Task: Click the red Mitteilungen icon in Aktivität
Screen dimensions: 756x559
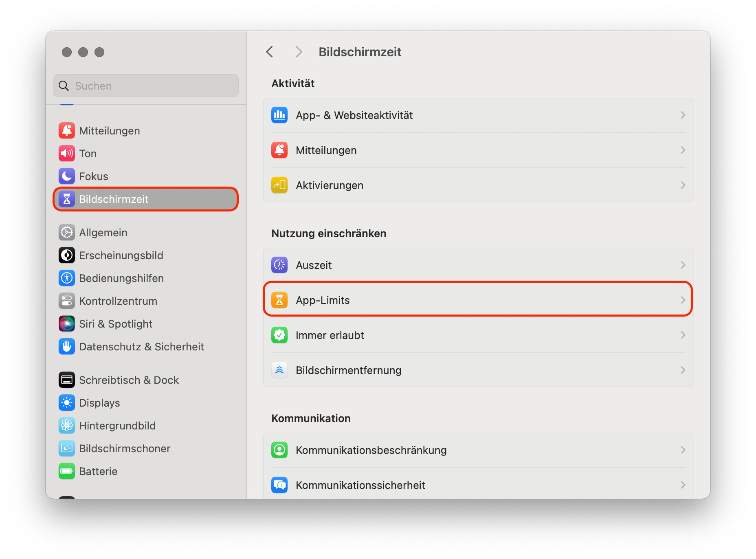Action: (x=279, y=150)
